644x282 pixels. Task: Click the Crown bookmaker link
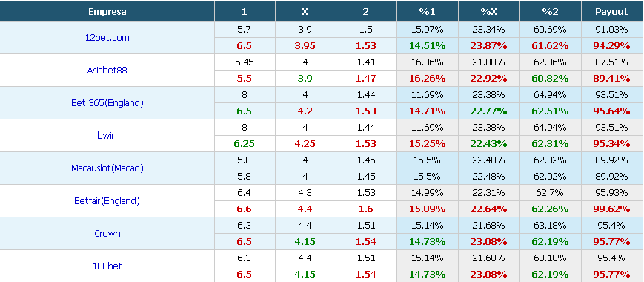pos(107,234)
